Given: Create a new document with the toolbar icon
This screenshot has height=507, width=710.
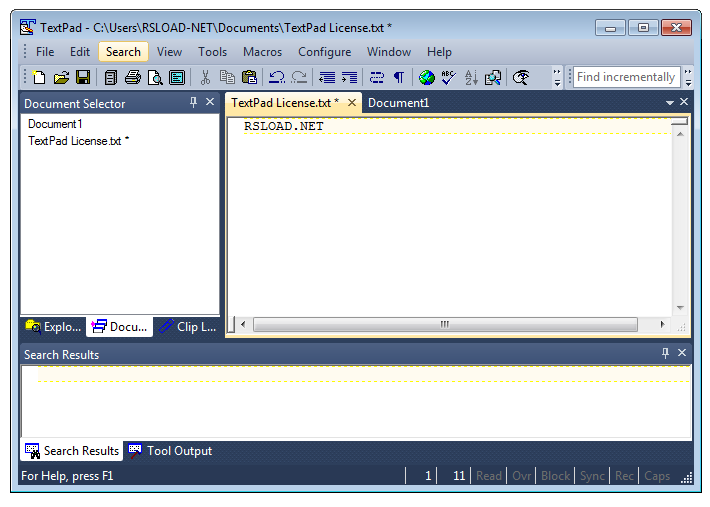Looking at the screenshot, I should pyautogui.click(x=39, y=77).
